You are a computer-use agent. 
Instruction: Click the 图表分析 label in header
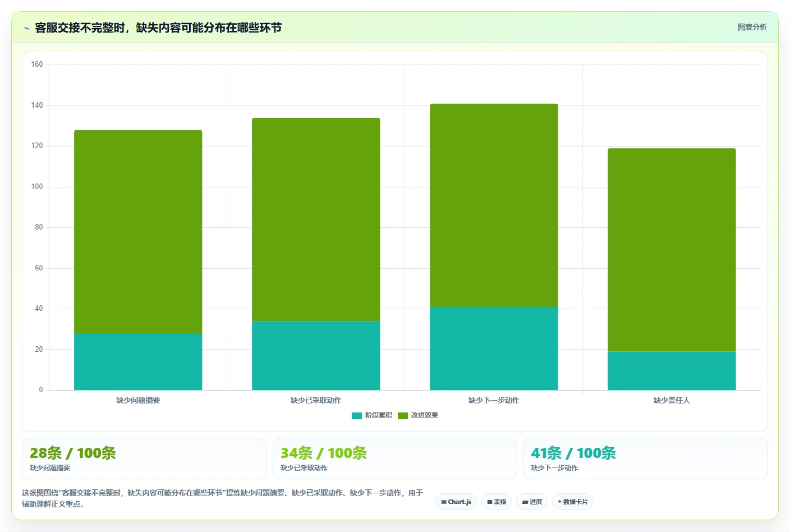pyautogui.click(x=752, y=27)
